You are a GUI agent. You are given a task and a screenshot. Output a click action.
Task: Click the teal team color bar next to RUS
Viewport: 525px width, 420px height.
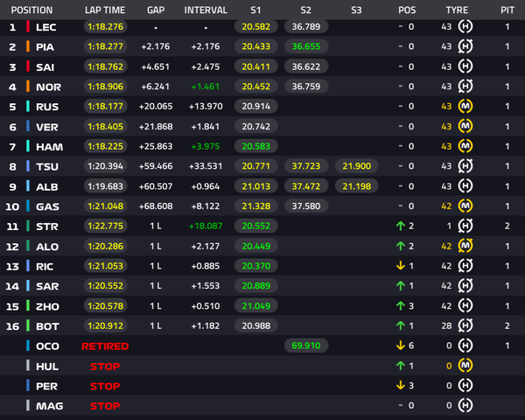[x=28, y=106]
